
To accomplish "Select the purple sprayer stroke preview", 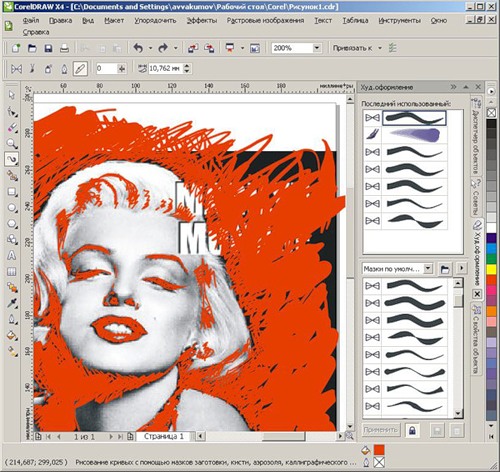I will point(414,135).
